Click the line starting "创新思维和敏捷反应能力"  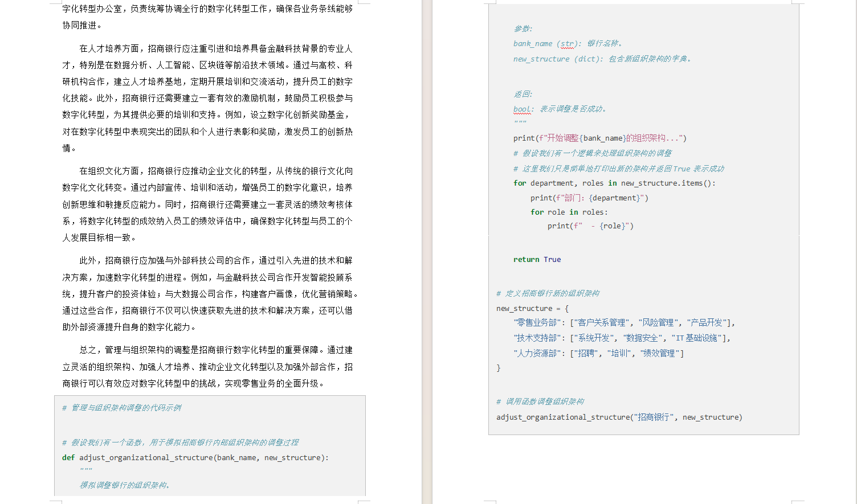pyautogui.click(x=207, y=204)
